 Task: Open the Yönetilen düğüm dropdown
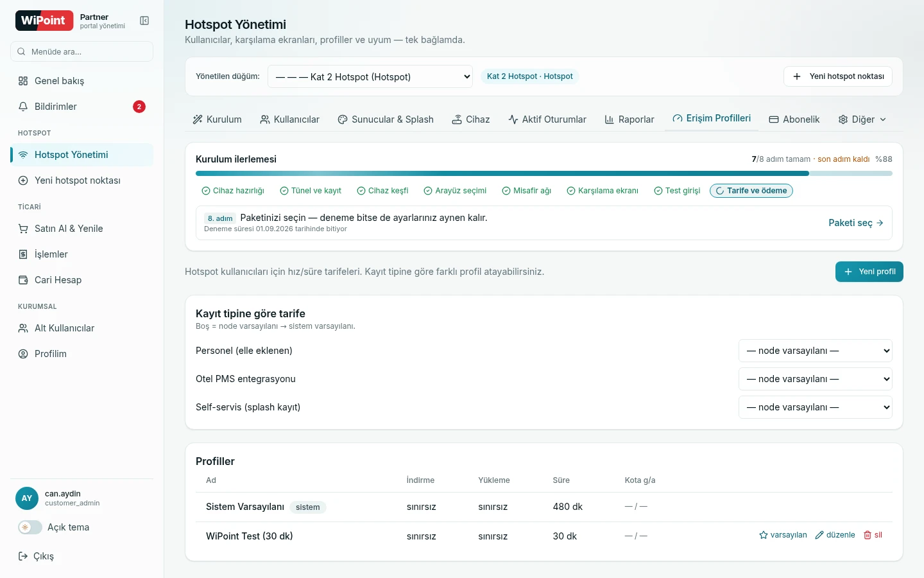pos(370,76)
